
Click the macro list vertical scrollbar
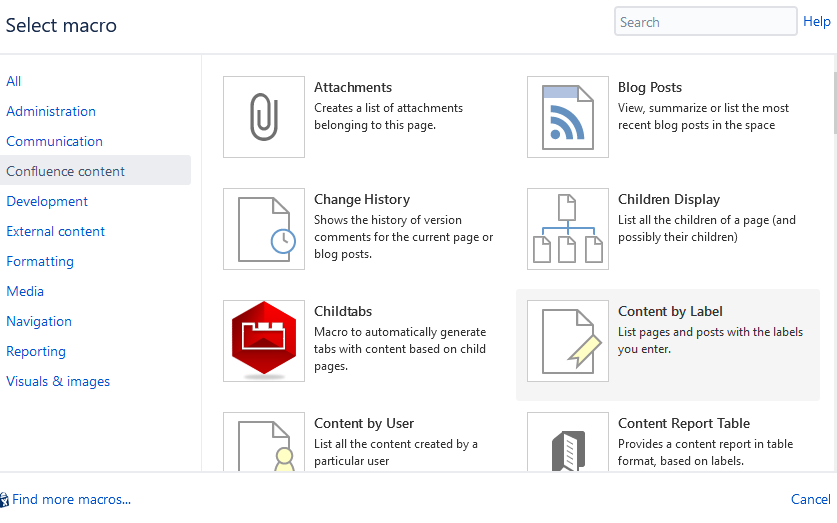[x=834, y=102]
